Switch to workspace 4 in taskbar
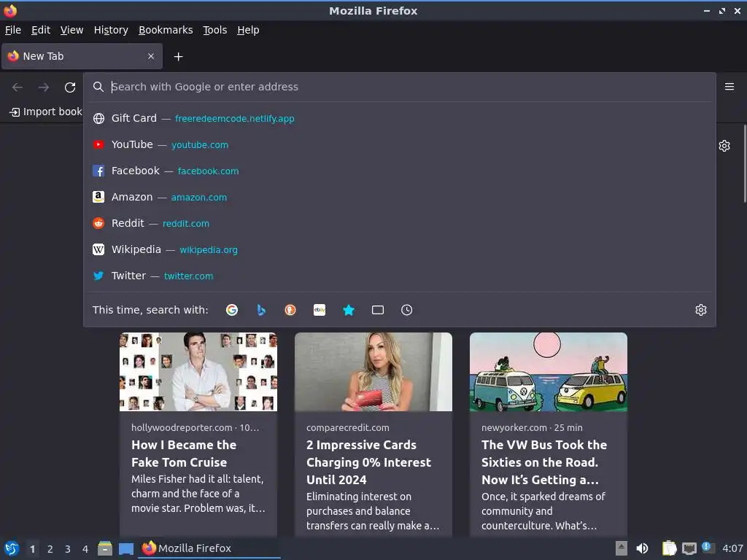Image resolution: width=747 pixels, height=560 pixels. point(85,549)
